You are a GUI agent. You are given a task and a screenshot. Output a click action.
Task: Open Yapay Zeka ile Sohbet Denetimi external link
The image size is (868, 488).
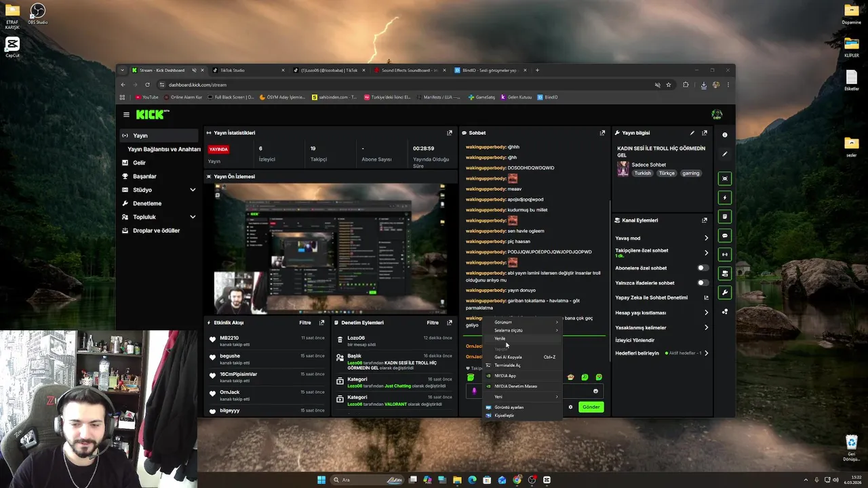[706, 298]
